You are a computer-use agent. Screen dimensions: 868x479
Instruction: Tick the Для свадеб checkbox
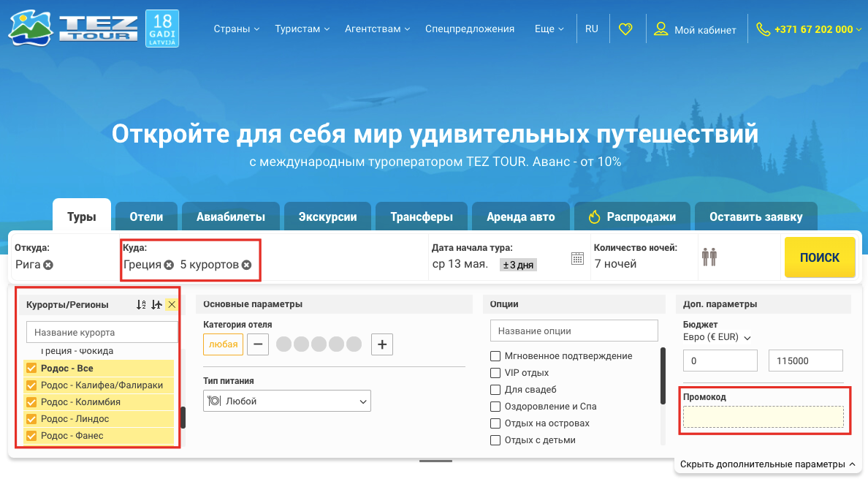tap(495, 390)
